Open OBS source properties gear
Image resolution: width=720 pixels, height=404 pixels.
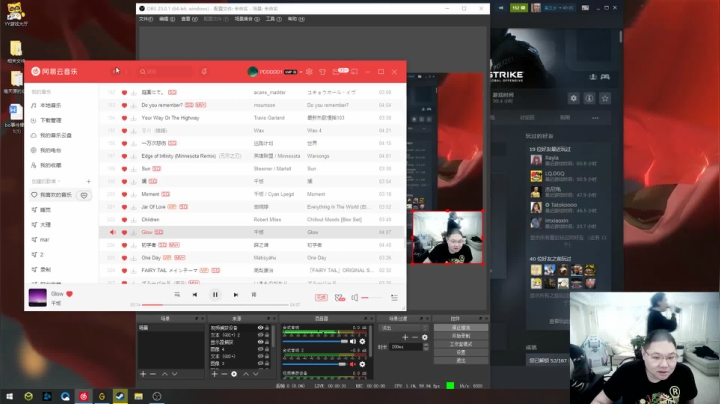point(234,374)
